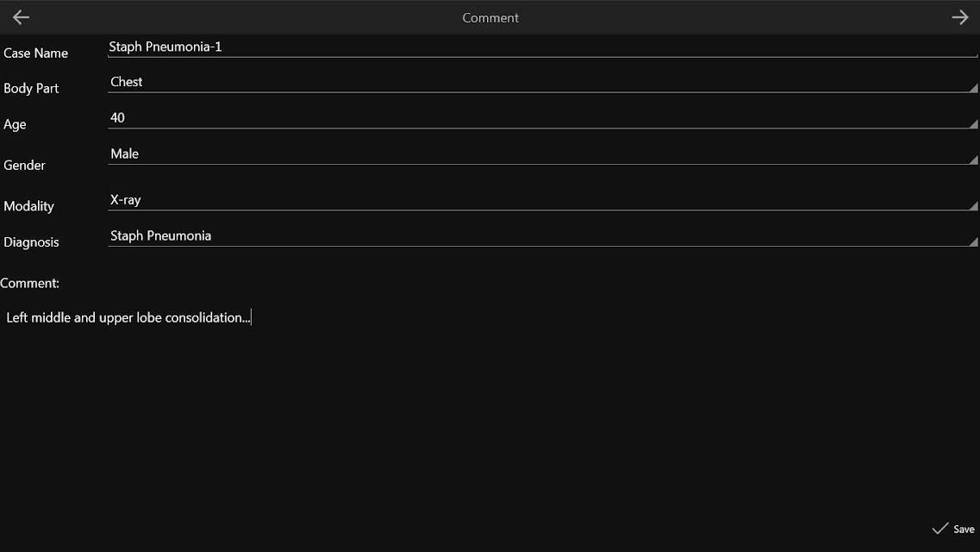Click the Comment page title
This screenshot has height=552, width=980.
pyautogui.click(x=490, y=18)
